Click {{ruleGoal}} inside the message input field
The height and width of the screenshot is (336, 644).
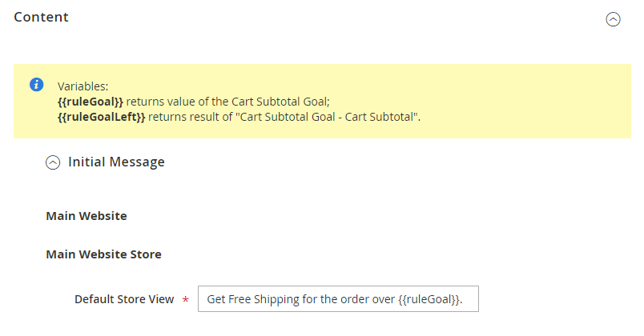click(x=429, y=299)
